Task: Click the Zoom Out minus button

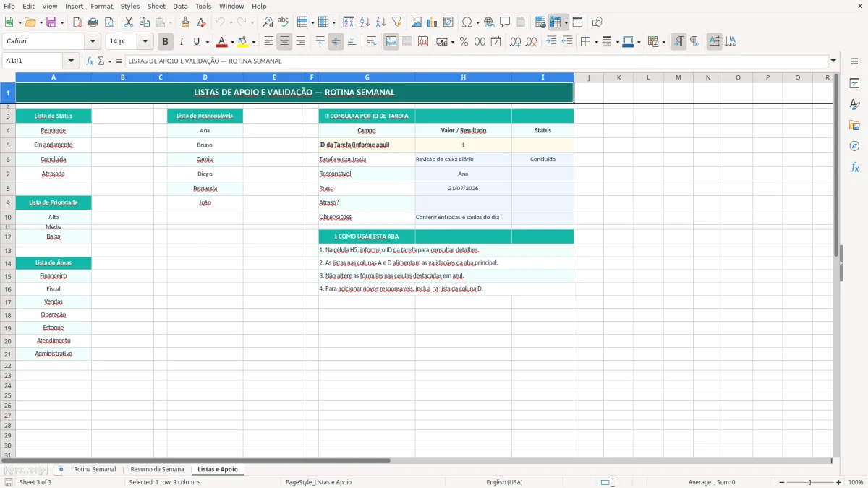Action: 781,482
